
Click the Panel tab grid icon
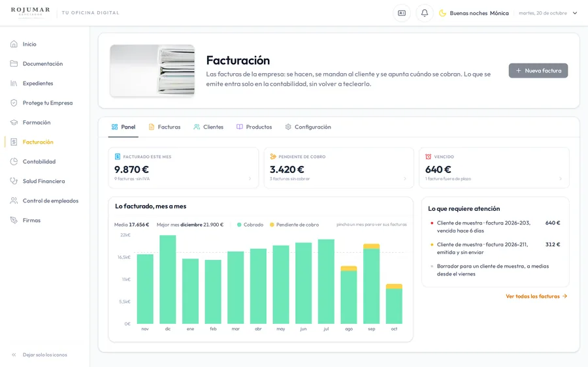click(x=115, y=127)
